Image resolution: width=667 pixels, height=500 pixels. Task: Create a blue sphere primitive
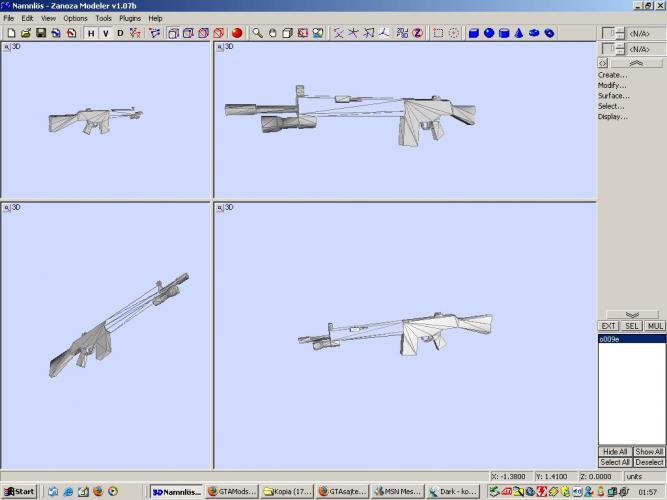coord(489,33)
